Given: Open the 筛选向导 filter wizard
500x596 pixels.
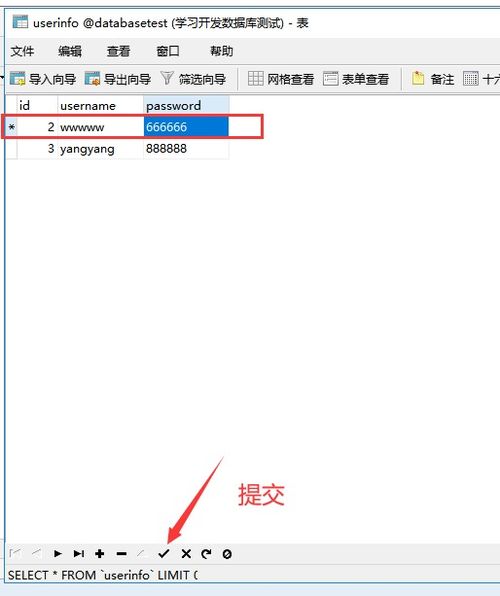Looking at the screenshot, I should (x=193, y=79).
